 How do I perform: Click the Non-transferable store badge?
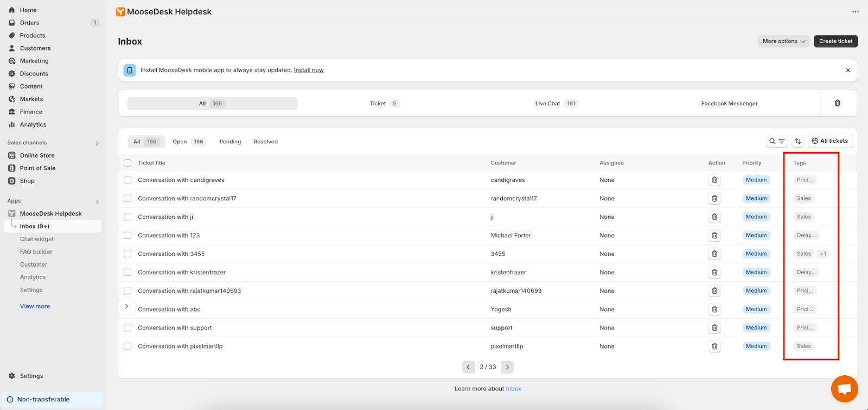(52, 400)
